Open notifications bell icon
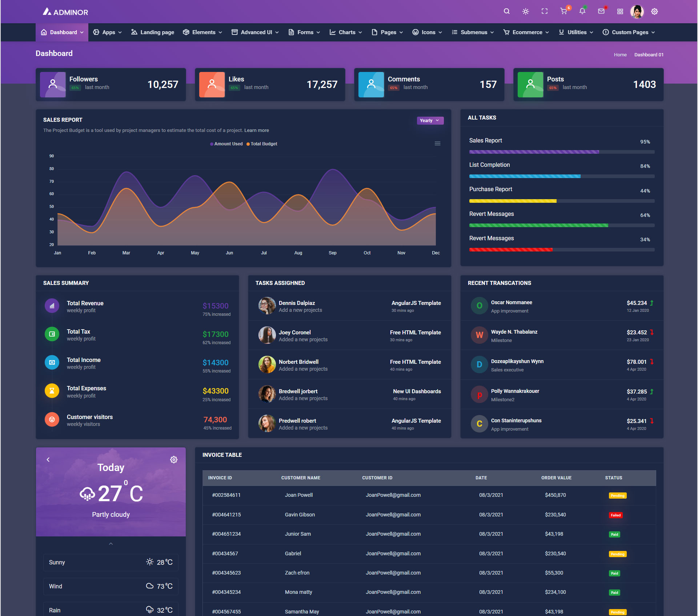This screenshot has height=616, width=698. pyautogui.click(x=582, y=11)
